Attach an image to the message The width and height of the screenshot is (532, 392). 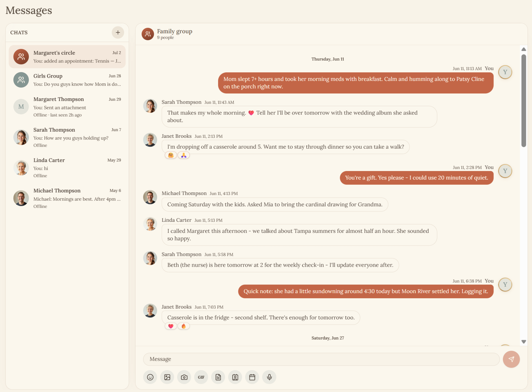[x=167, y=377]
